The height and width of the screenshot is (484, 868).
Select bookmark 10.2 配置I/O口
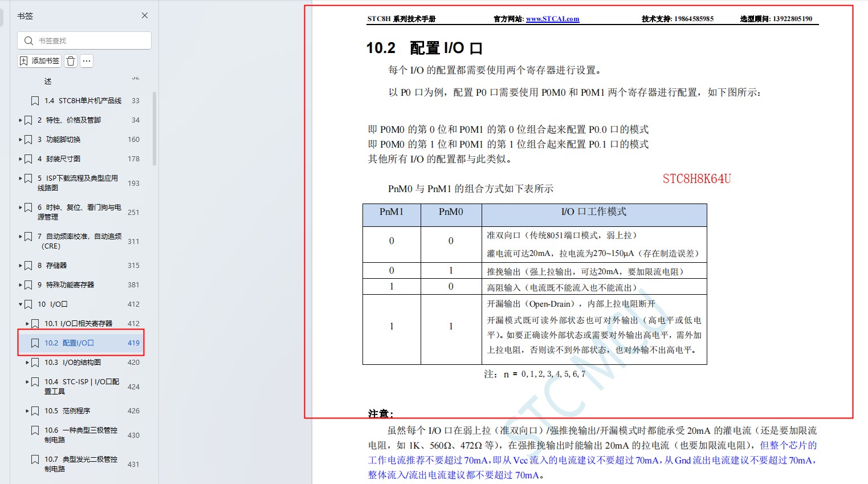(69, 343)
